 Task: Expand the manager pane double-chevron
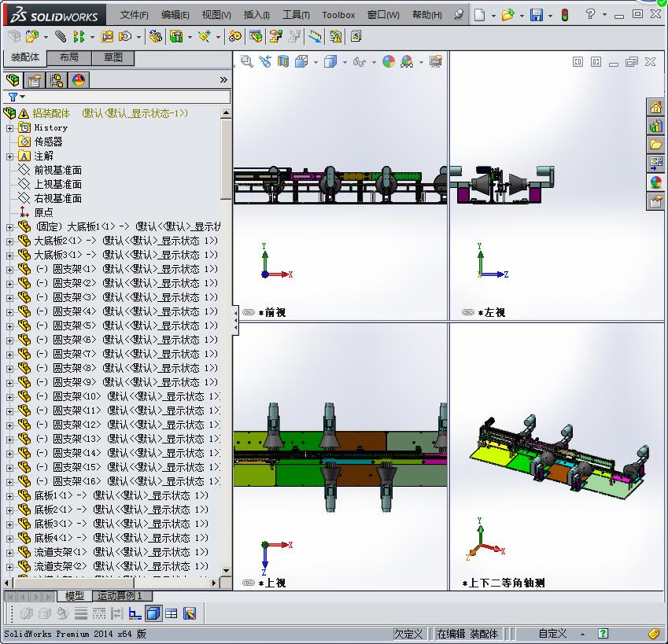point(223,80)
